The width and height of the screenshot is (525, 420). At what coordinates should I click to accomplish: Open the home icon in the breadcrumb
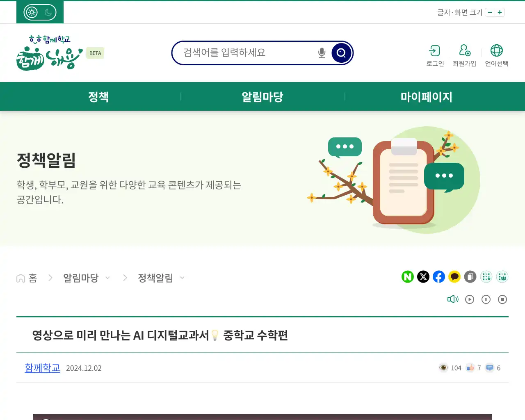coord(21,278)
